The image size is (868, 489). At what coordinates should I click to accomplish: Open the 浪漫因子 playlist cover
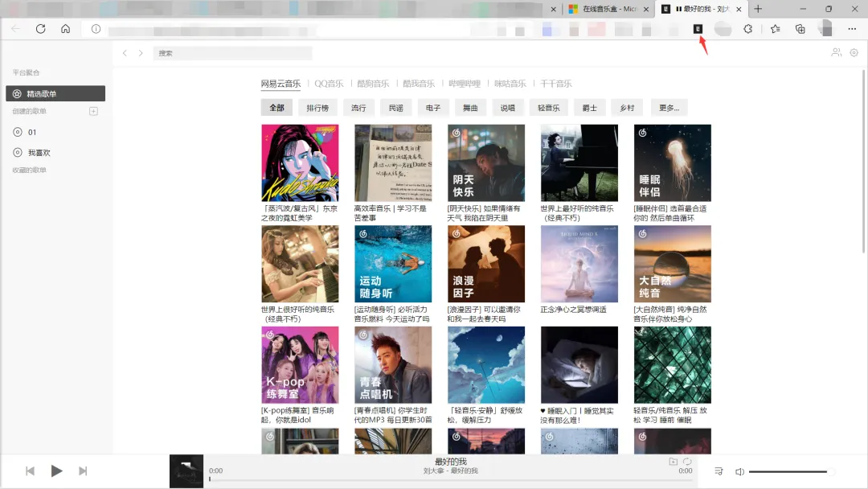pyautogui.click(x=486, y=264)
